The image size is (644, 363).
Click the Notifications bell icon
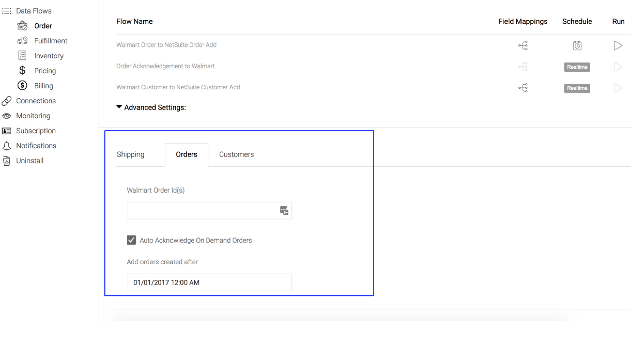pyautogui.click(x=6, y=146)
